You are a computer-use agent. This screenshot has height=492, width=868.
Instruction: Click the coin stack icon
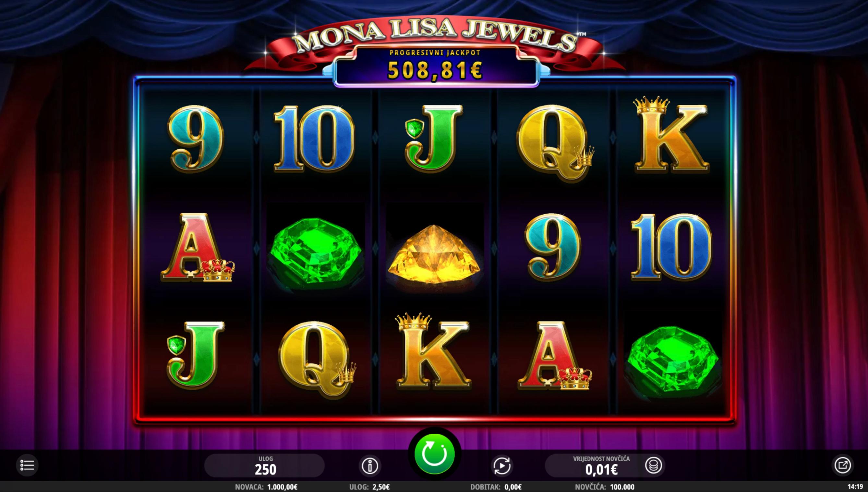[x=653, y=466]
